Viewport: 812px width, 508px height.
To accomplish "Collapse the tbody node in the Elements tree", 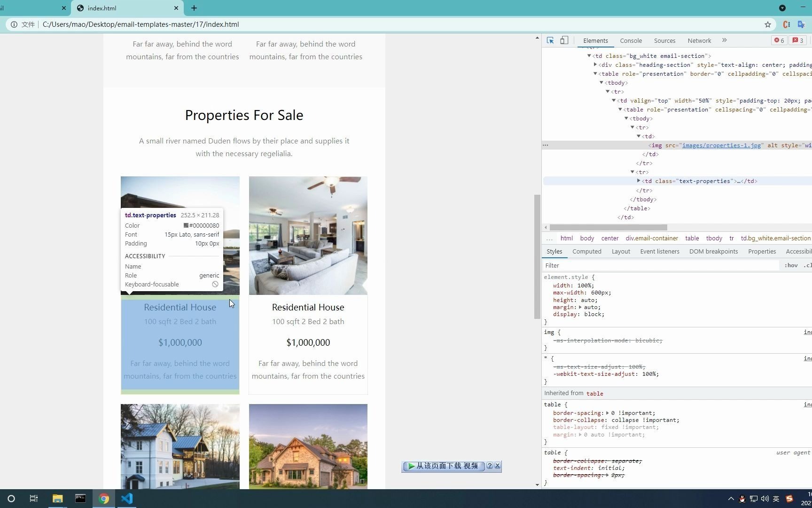I will pyautogui.click(x=601, y=82).
